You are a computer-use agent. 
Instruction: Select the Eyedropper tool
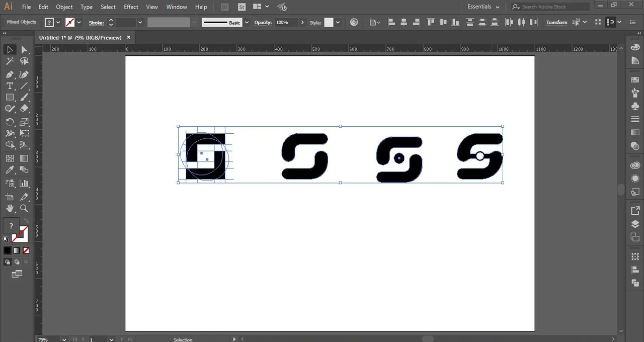point(10,170)
